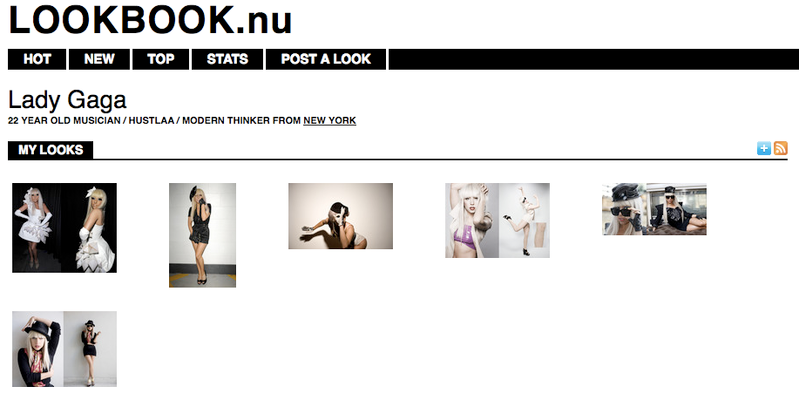The height and width of the screenshot is (414, 799).
Task: Open the black hat and red scarf look
Action: (x=64, y=349)
